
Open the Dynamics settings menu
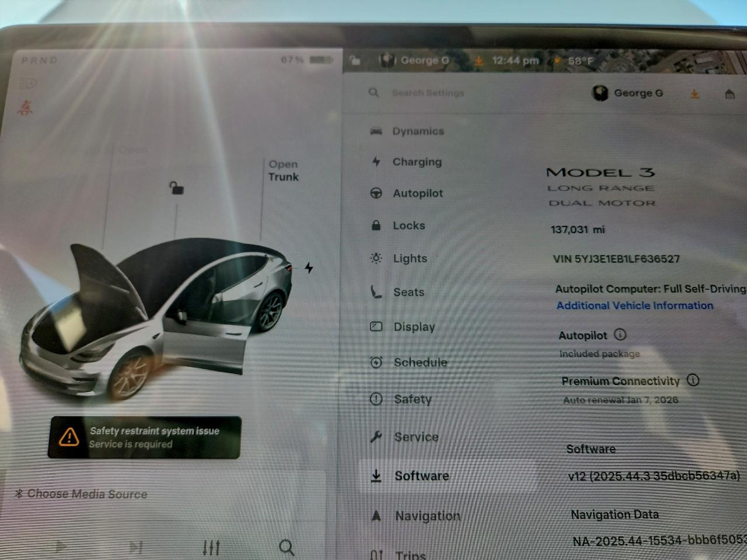click(407, 131)
